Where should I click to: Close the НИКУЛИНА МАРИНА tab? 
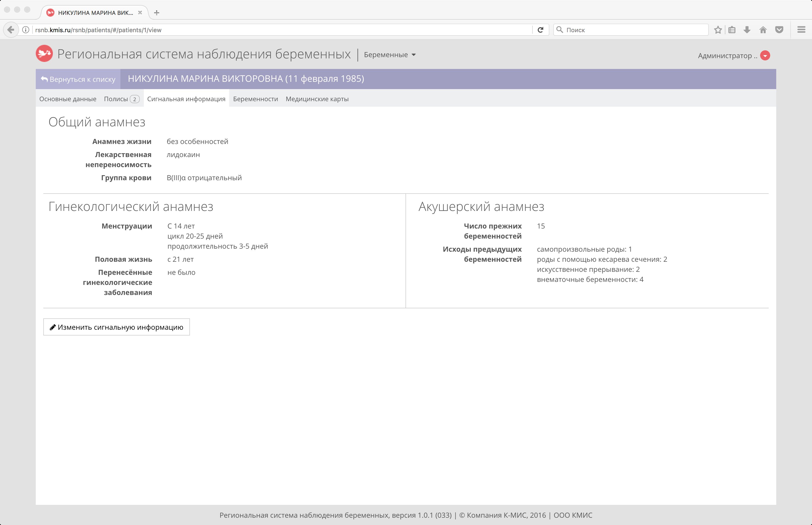[x=140, y=13]
